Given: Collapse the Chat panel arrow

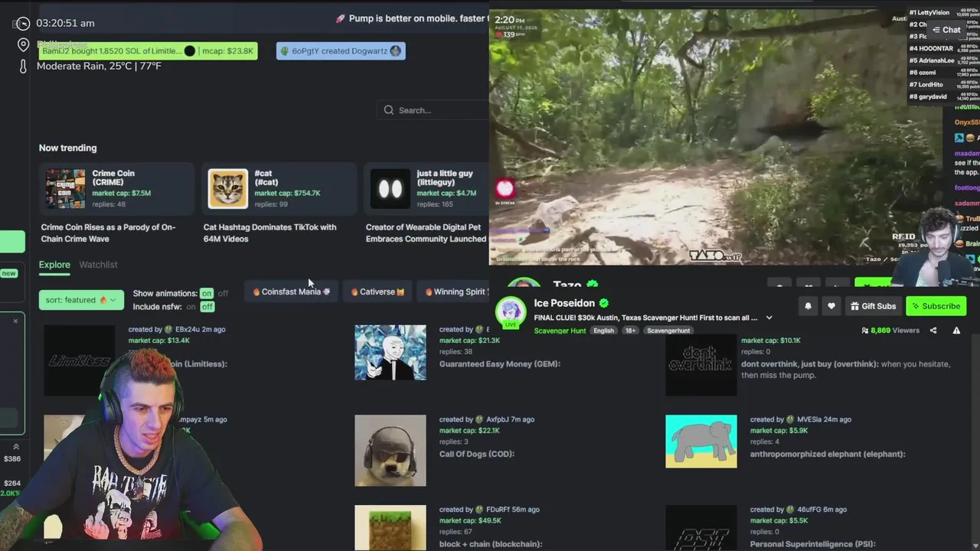Looking at the screenshot, I should (936, 30).
